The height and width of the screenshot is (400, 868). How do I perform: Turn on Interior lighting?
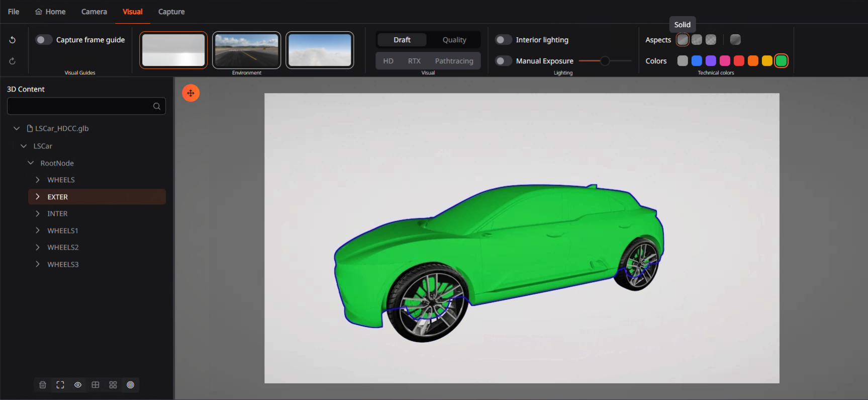click(x=503, y=40)
